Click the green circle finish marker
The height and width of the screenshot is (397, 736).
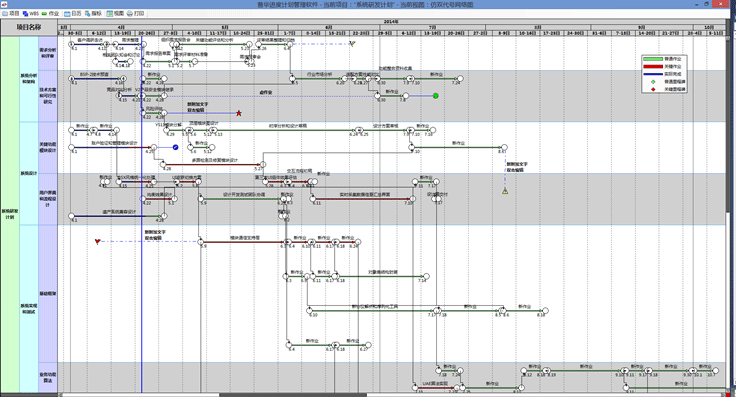[436, 96]
